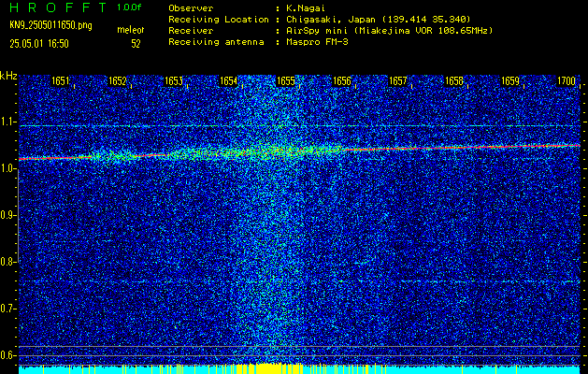Click the kHz axis unit label
This screenshot has height=374, width=588.
point(8,76)
